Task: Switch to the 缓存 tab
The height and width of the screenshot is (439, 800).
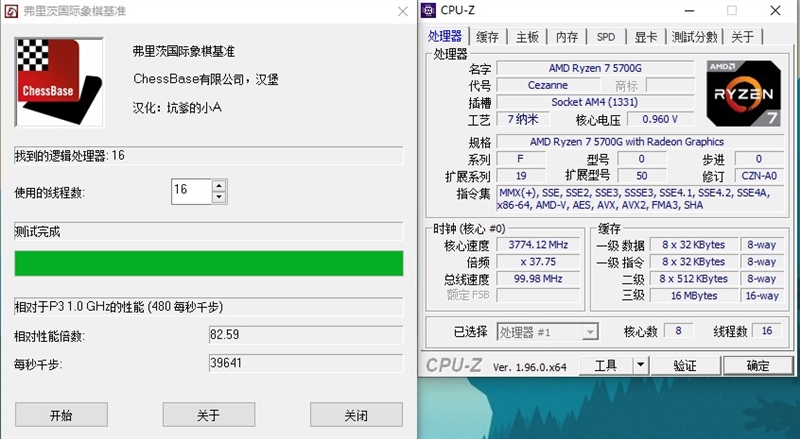Action: (487, 37)
